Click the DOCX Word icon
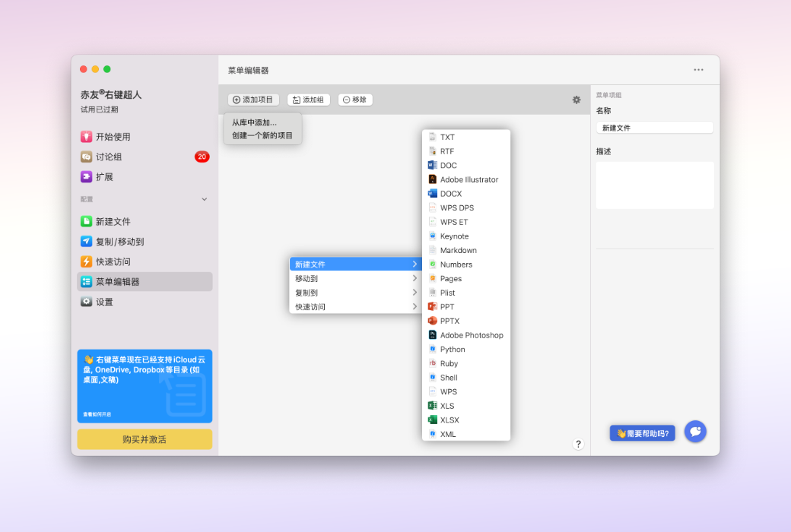 tap(432, 194)
